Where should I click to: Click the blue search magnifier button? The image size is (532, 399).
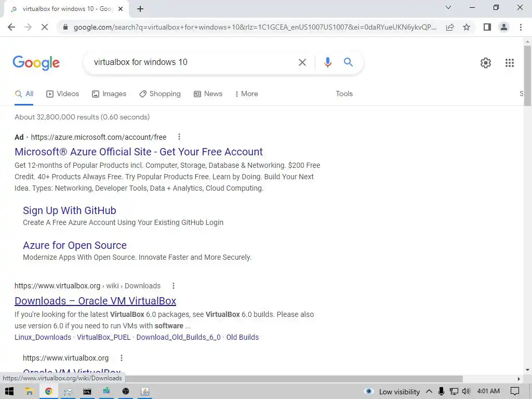(x=348, y=62)
